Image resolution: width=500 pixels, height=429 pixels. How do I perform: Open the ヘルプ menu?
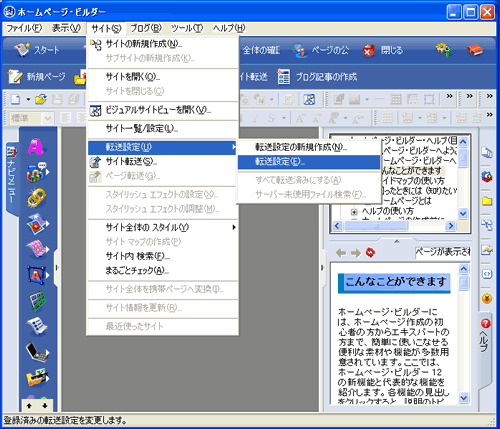(229, 29)
